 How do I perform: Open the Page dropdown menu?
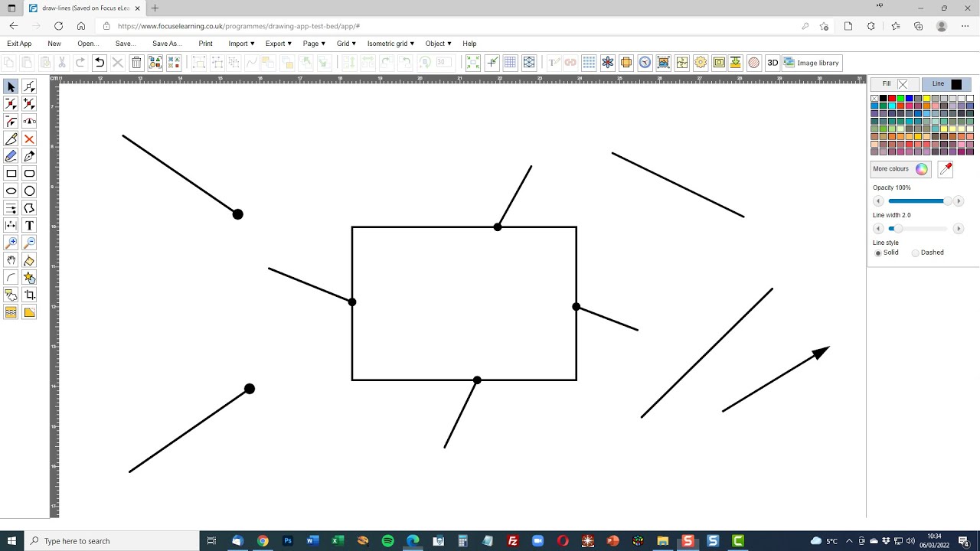[314, 44]
